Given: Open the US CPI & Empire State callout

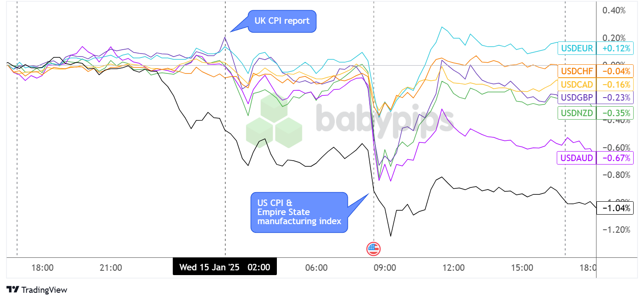Looking at the screenshot, I should point(299,212).
